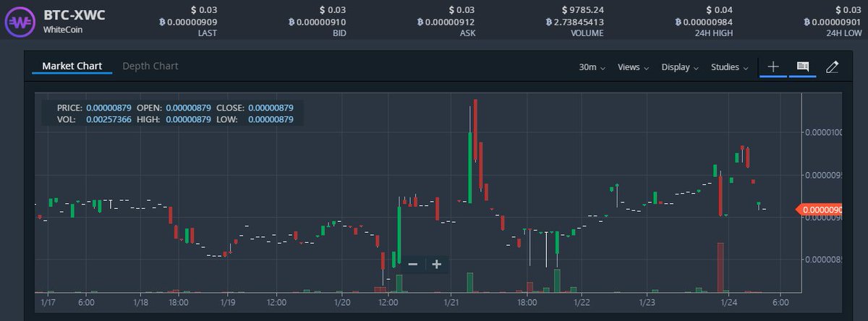Click the 1/19 date axis label
The height and width of the screenshot is (321, 868).
coord(228,301)
